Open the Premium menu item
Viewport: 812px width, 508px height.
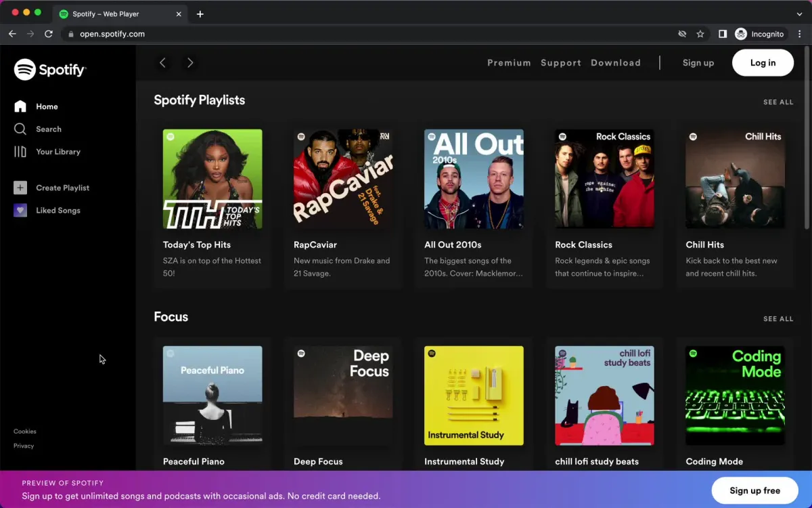(509, 62)
